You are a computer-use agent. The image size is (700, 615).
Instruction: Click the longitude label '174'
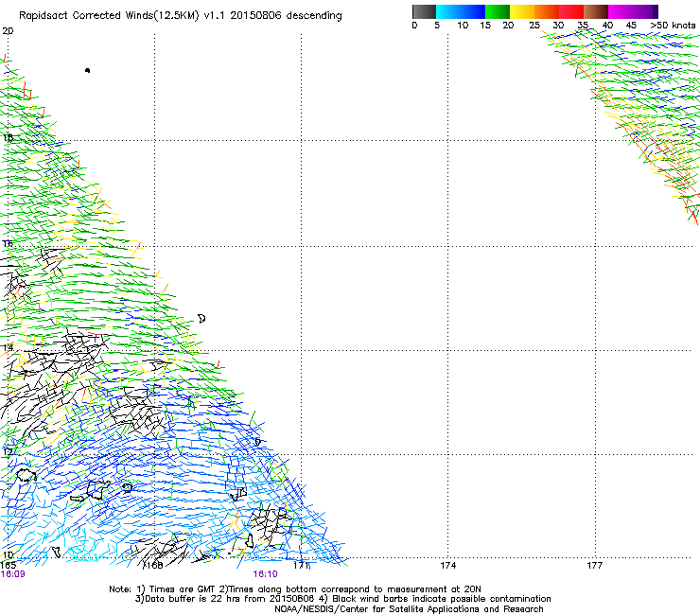(x=447, y=566)
